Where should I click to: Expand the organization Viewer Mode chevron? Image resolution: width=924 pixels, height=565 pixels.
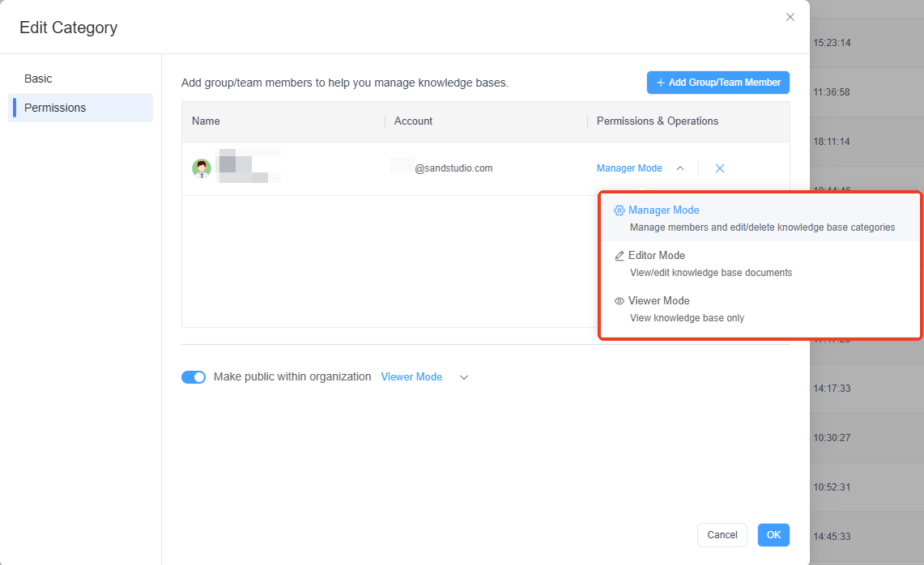click(464, 377)
